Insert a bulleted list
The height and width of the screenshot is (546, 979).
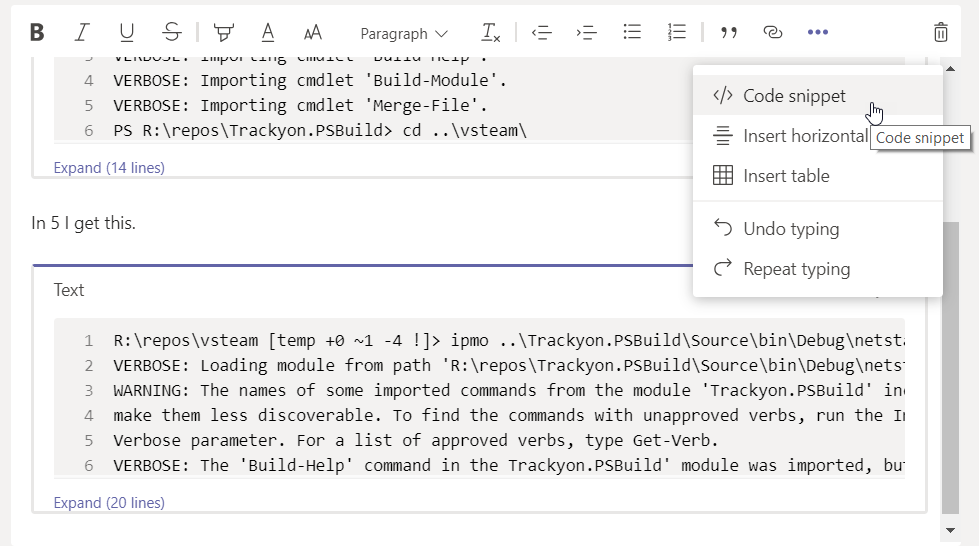632,32
